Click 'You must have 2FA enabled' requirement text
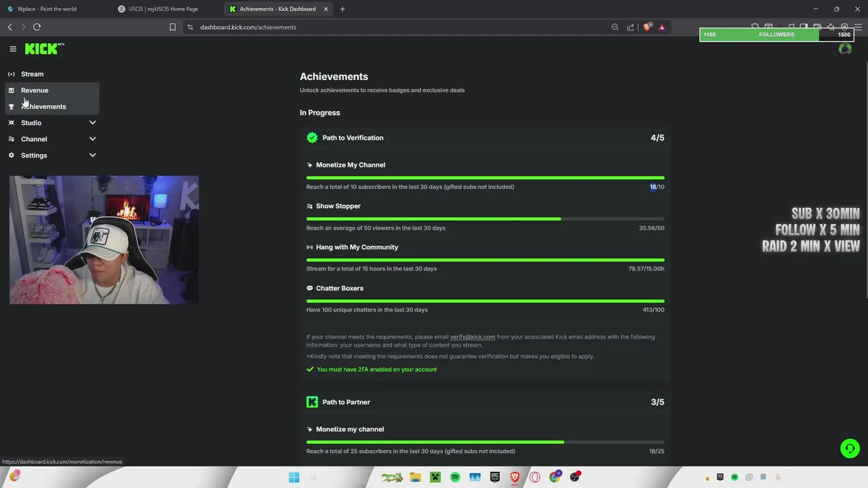The image size is (868, 488). tap(376, 369)
